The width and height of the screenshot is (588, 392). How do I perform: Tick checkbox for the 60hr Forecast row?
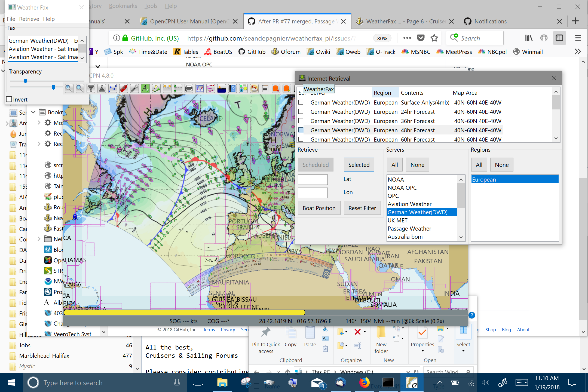click(301, 139)
